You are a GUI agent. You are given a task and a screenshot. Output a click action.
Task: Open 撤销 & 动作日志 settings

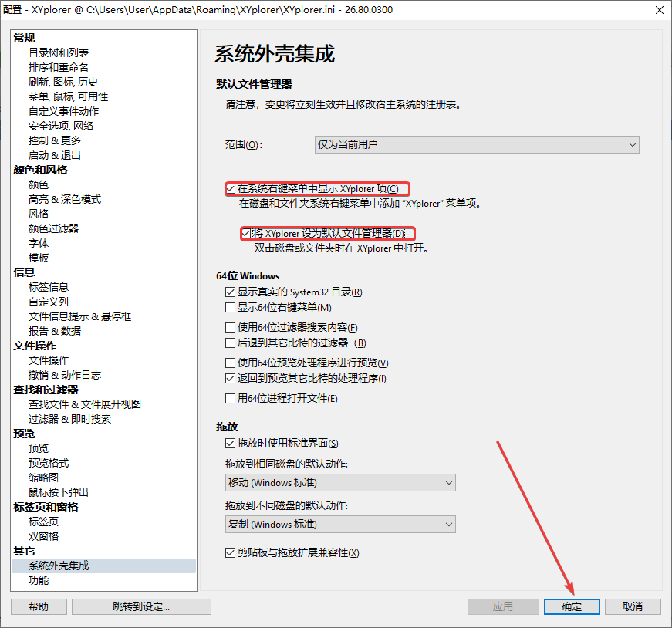pos(65,375)
